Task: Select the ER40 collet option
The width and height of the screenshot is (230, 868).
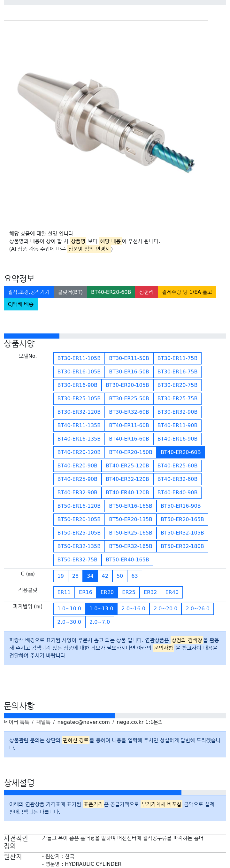Action: point(172,592)
